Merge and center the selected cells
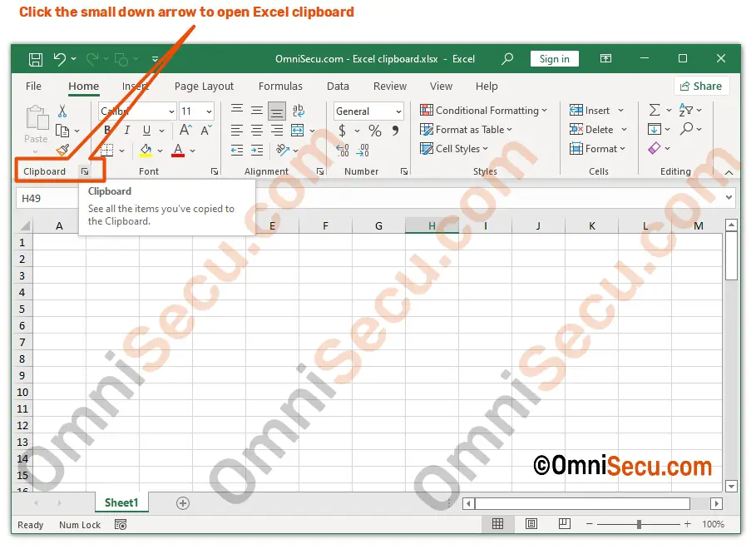The height and width of the screenshot is (554, 756). [298, 131]
